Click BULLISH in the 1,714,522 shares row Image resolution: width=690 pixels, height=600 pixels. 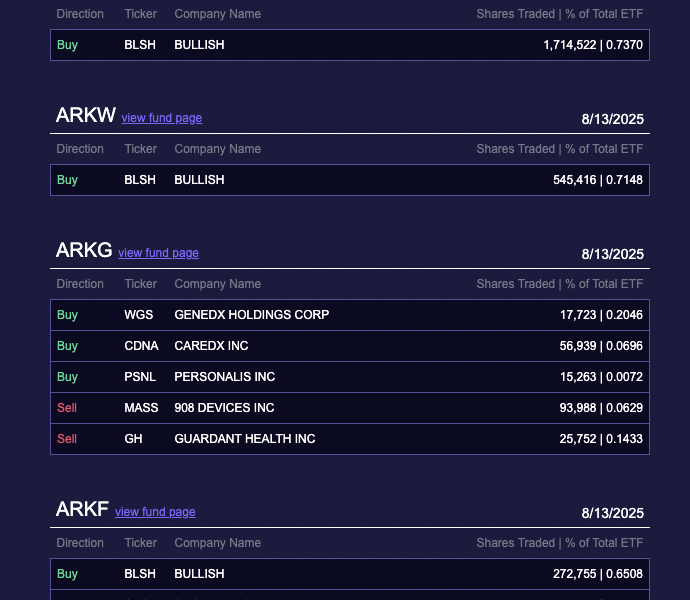click(199, 45)
